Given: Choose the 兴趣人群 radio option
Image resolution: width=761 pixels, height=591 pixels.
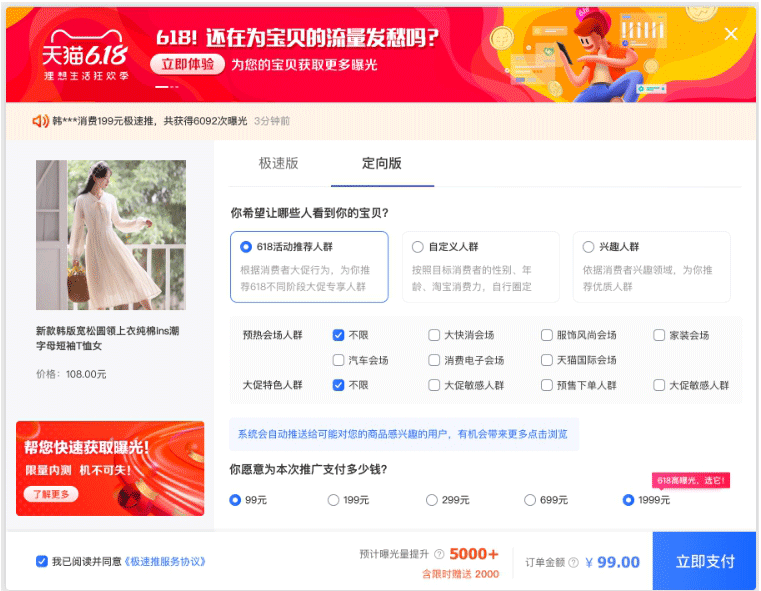Looking at the screenshot, I should (588, 247).
